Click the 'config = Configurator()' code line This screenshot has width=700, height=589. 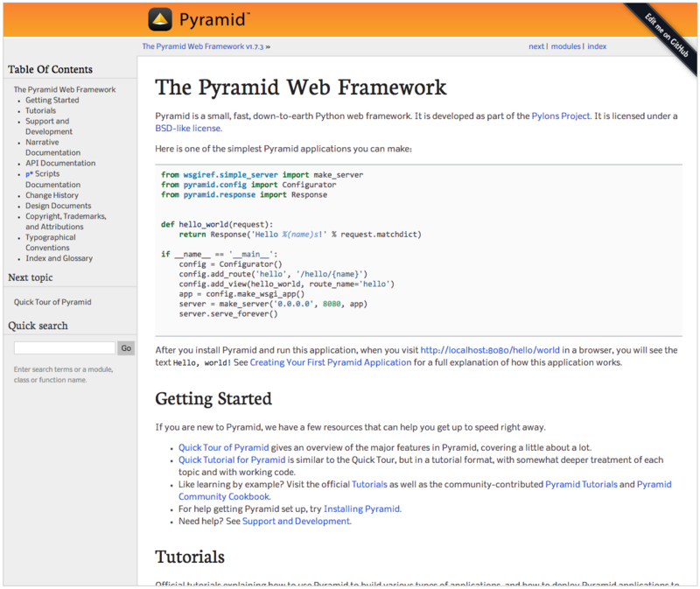[x=230, y=264]
